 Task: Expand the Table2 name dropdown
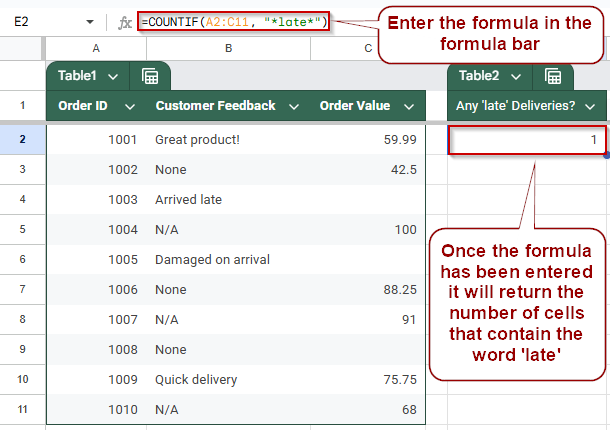tap(516, 77)
